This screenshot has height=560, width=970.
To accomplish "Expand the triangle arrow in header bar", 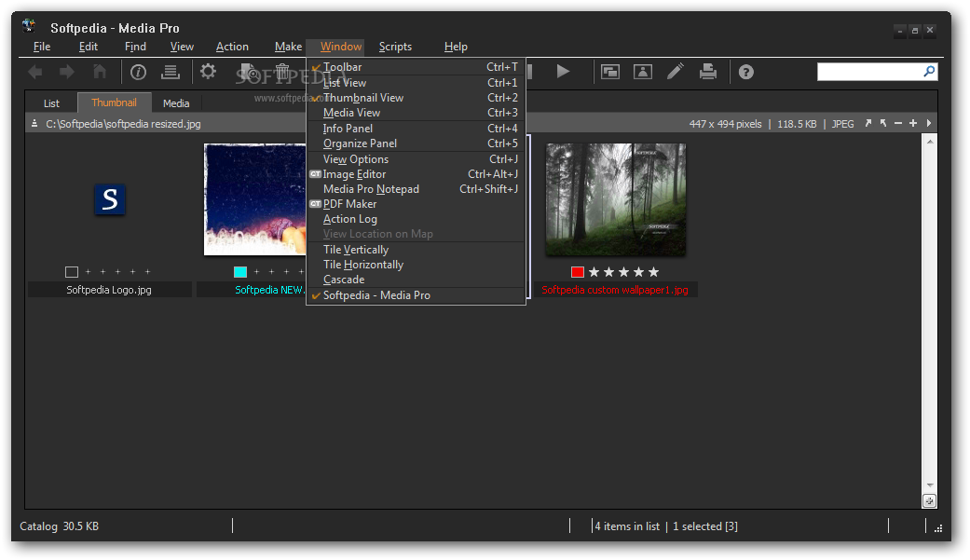I will pyautogui.click(x=929, y=123).
